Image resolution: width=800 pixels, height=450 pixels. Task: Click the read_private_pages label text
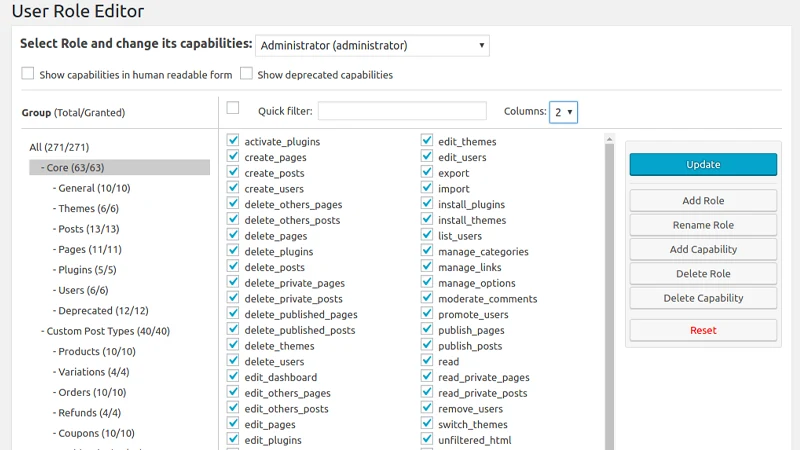[484, 378]
